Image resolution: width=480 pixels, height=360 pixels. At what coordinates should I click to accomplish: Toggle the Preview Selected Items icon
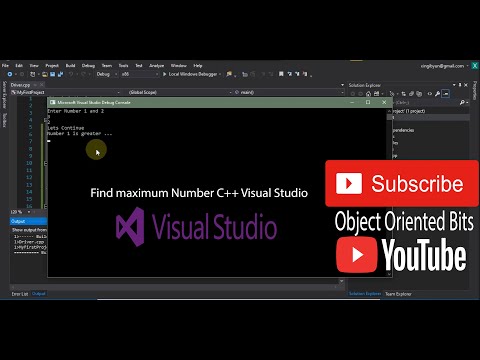446,94
